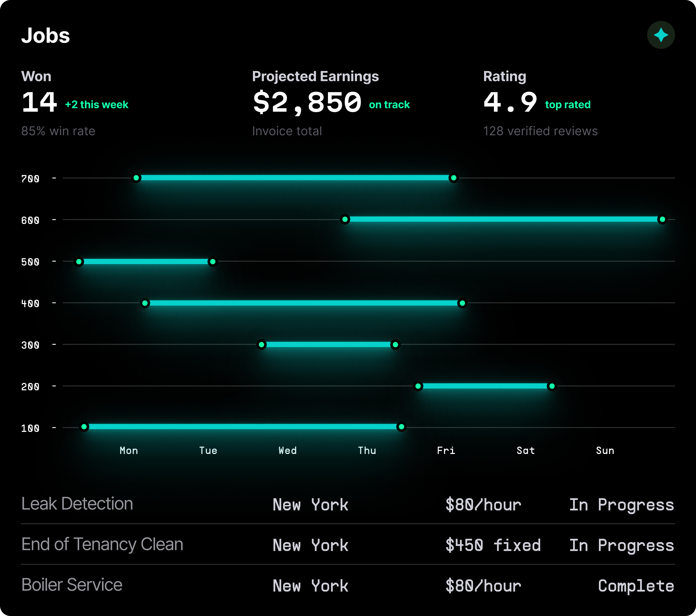Click the start dot of the 400 bar

pos(145,303)
